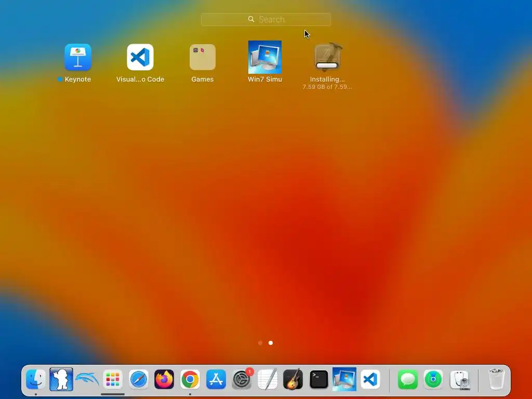Open Win7 Simu from the Dock
532x399 pixels.
[344, 379]
